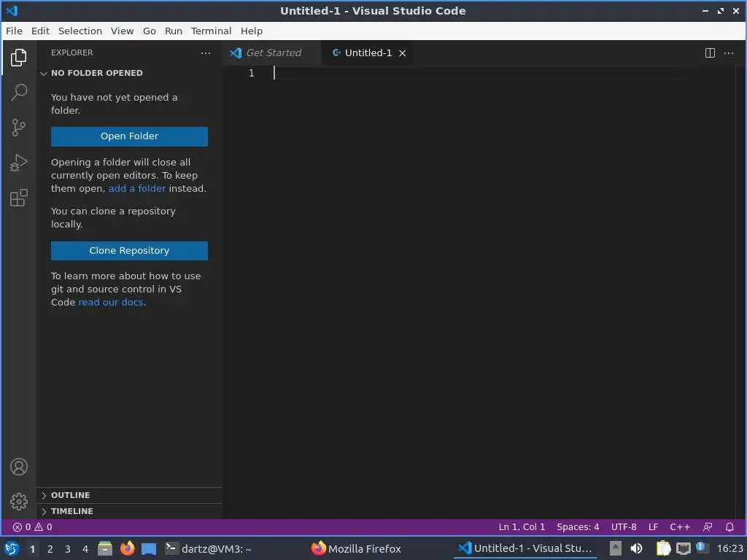Open the volume control in system tray
Screen dimensions: 747x560
coord(636,548)
